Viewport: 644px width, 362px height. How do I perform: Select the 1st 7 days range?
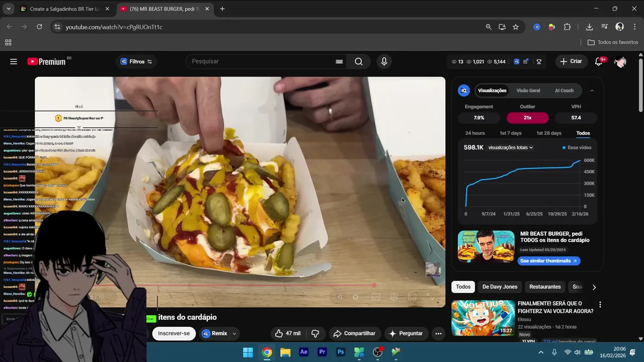pyautogui.click(x=510, y=133)
